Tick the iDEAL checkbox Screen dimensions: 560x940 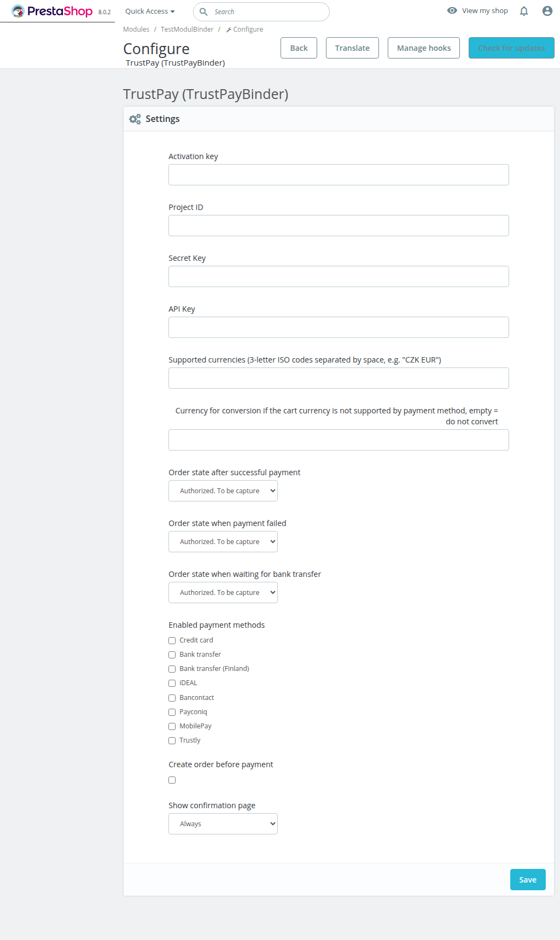pos(172,683)
